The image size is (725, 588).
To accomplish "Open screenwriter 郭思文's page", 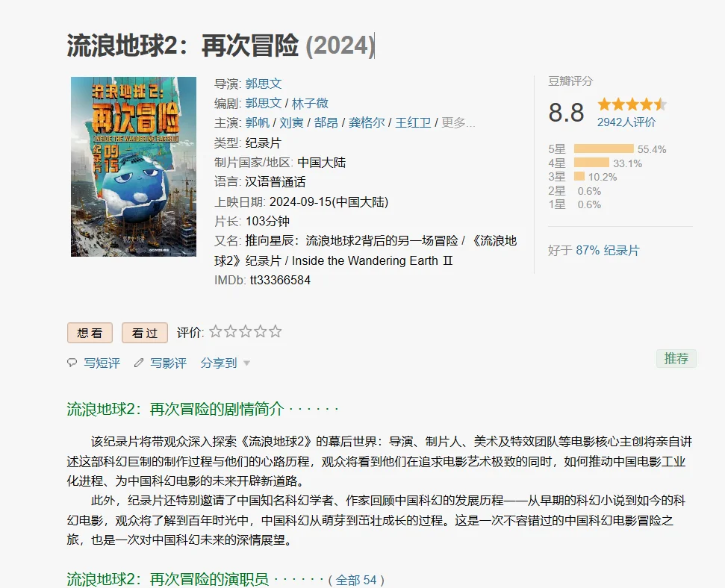I will point(264,103).
